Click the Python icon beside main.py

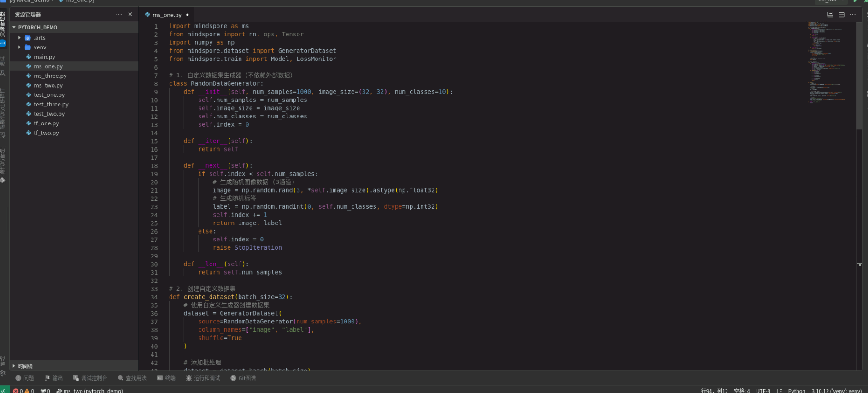point(29,57)
